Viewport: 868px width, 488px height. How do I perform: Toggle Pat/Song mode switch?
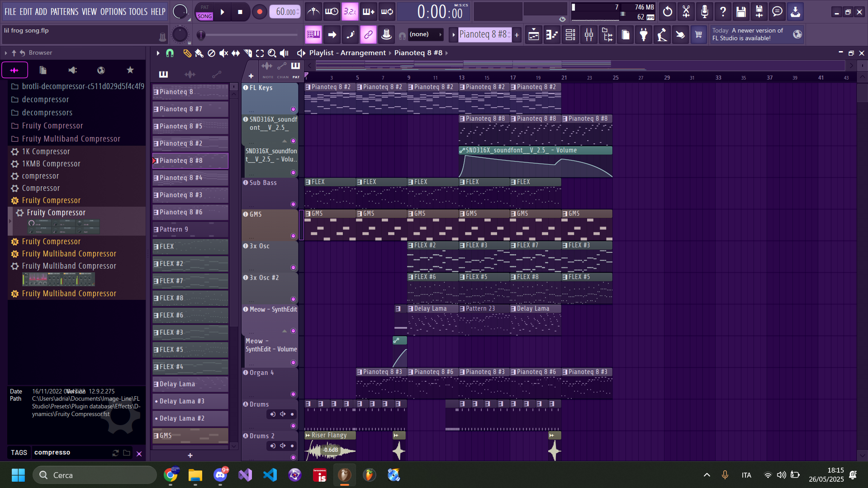[204, 12]
